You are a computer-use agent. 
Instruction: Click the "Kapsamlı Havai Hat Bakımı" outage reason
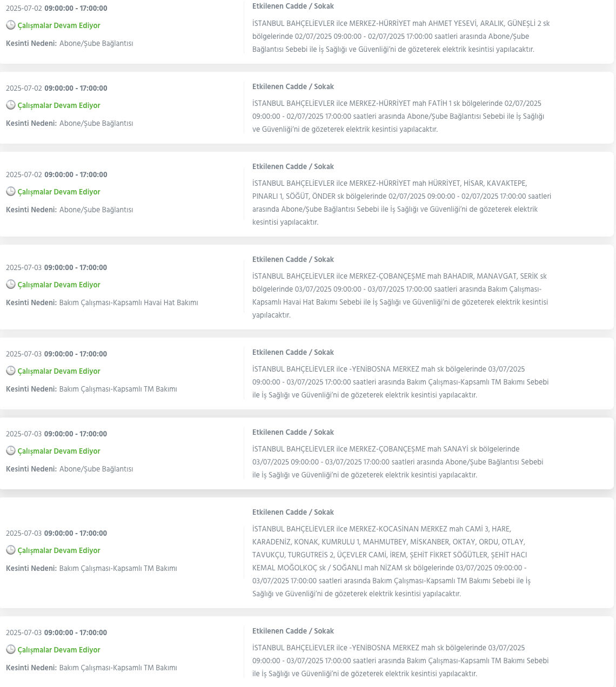point(129,302)
